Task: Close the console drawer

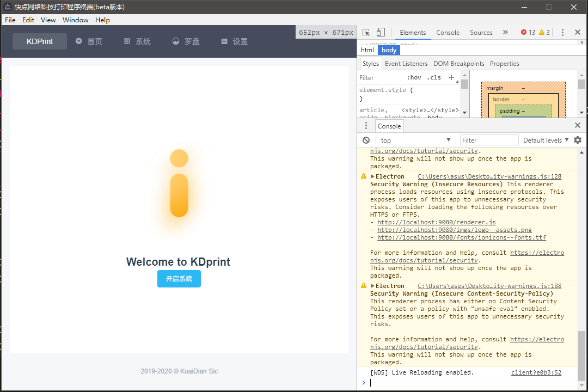Action: tap(578, 125)
